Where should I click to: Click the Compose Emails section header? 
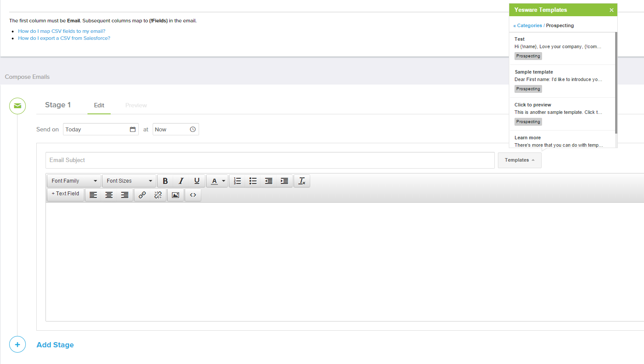(27, 77)
